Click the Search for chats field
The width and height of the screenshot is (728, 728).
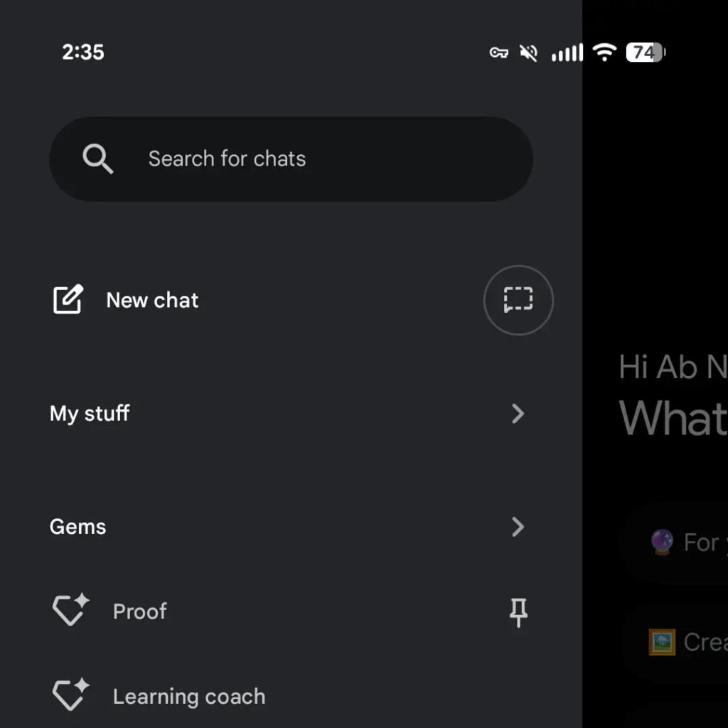click(x=291, y=159)
